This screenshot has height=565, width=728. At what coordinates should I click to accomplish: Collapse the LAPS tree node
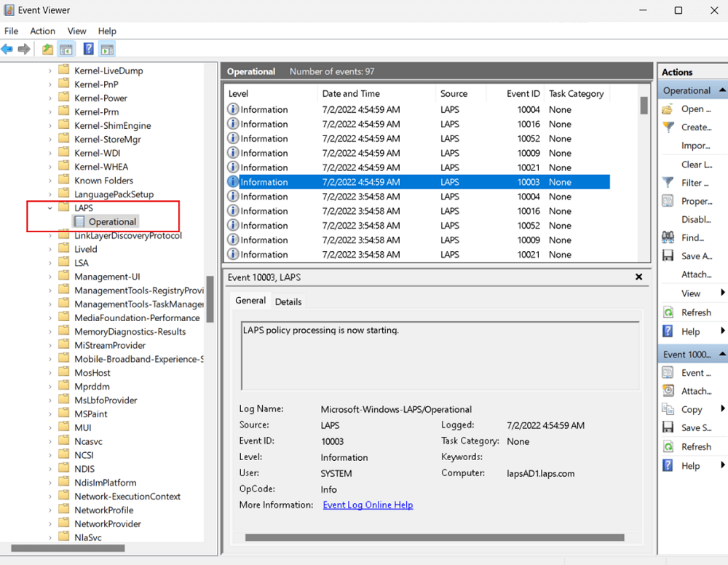coord(47,208)
